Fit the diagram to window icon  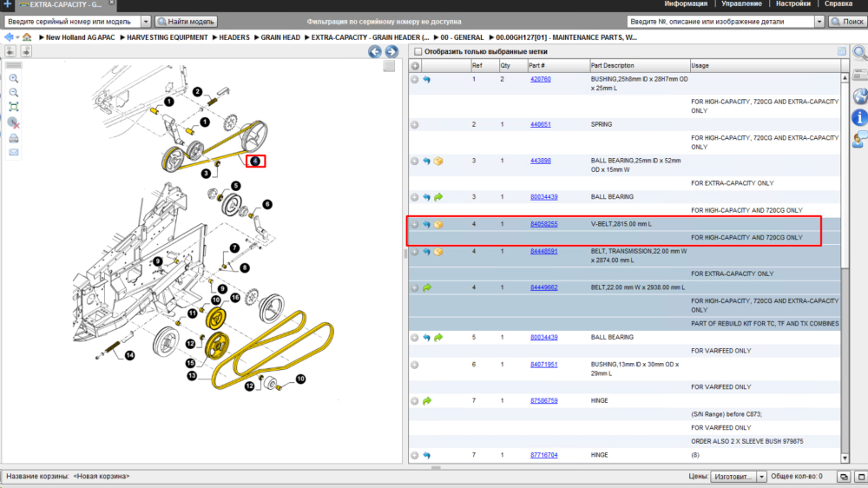click(x=14, y=108)
